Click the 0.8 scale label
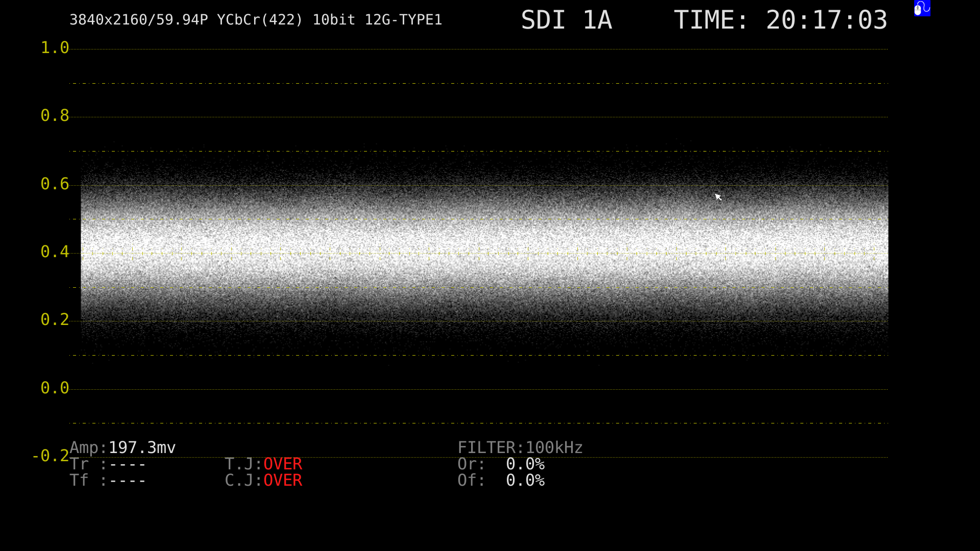 pyautogui.click(x=55, y=116)
